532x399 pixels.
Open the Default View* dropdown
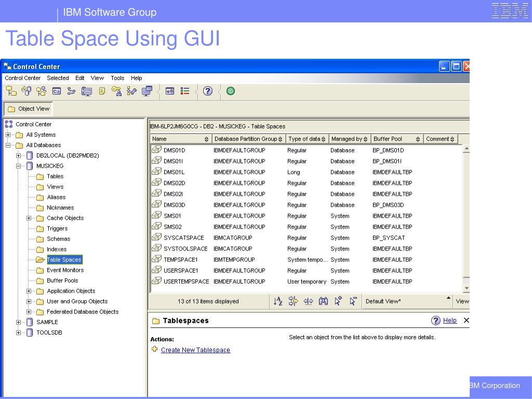point(408,301)
